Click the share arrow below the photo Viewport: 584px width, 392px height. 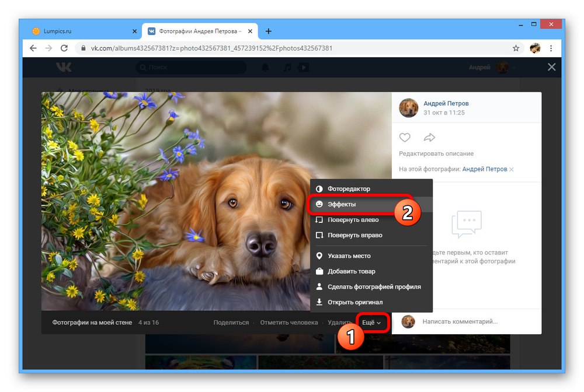pos(430,137)
